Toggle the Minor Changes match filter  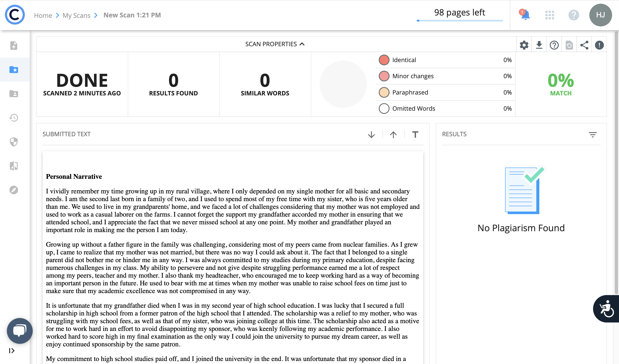click(383, 76)
